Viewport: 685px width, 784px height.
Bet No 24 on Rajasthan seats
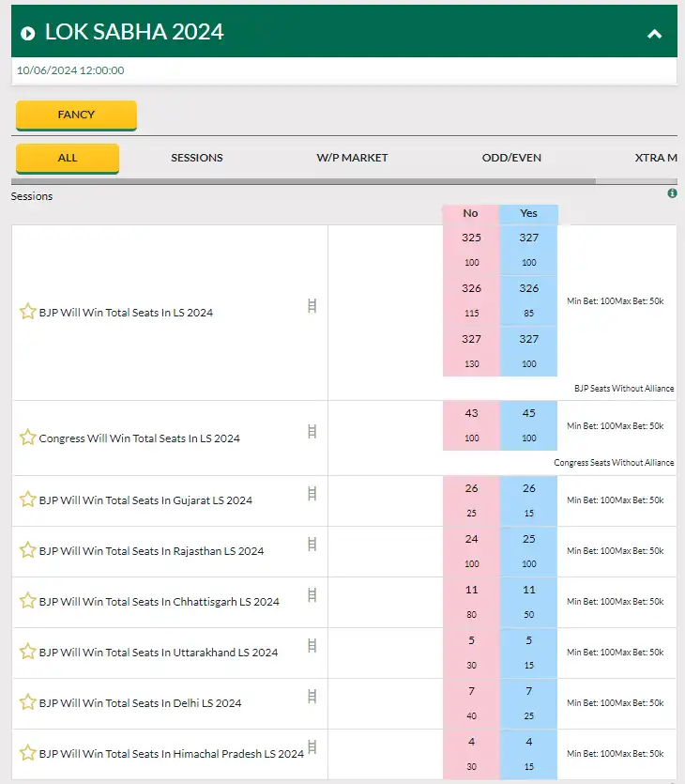pos(471,551)
